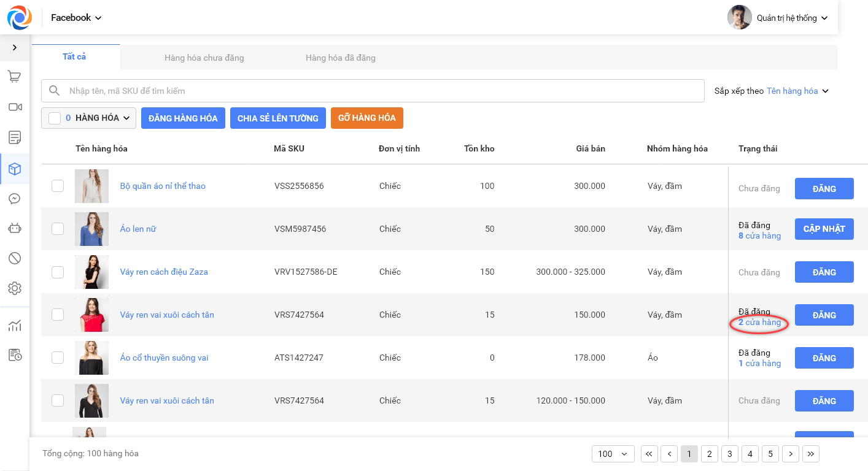This screenshot has height=471, width=868.
Task: Click the video camera sidebar icon
Action: coord(15,107)
